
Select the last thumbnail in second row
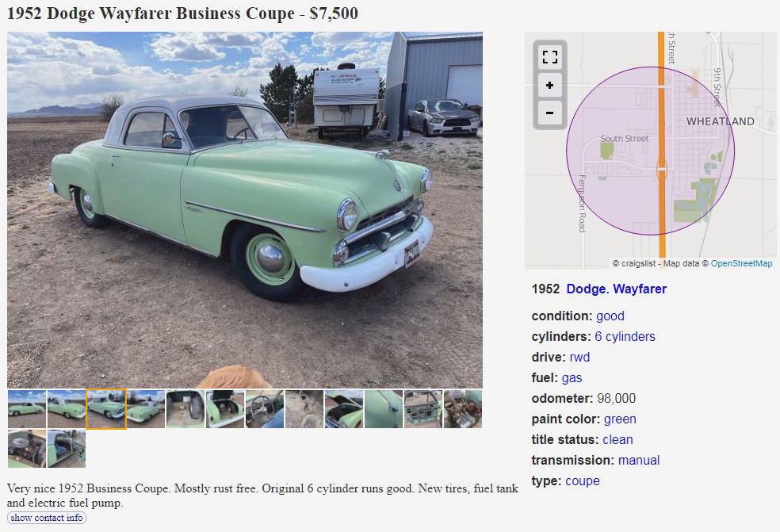67,449
